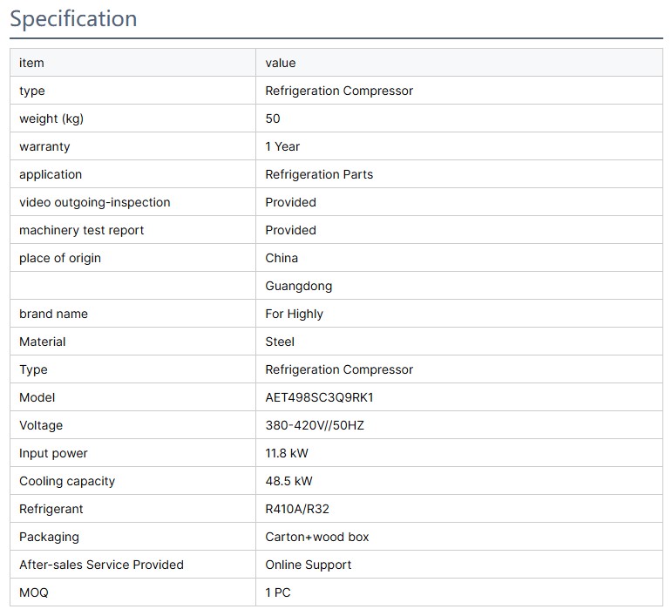672x616 pixels.
Task: Select the machinery test report label
Action: pos(82,230)
